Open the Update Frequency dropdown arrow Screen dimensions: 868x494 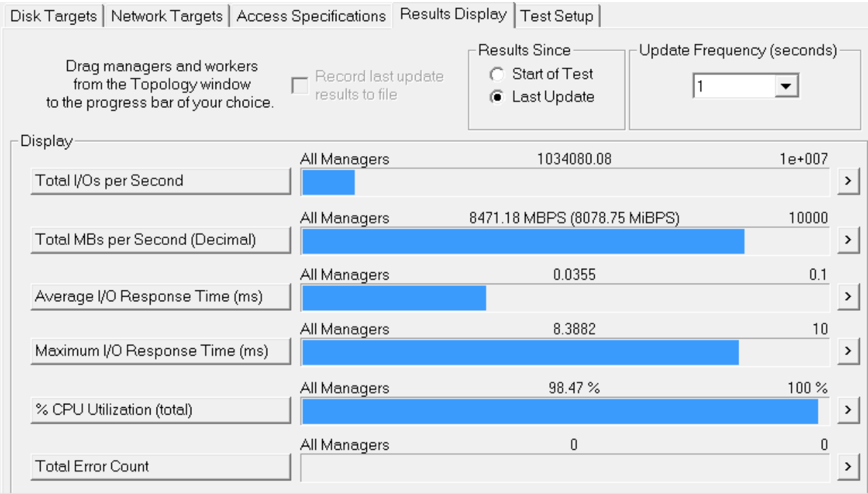[785, 87]
